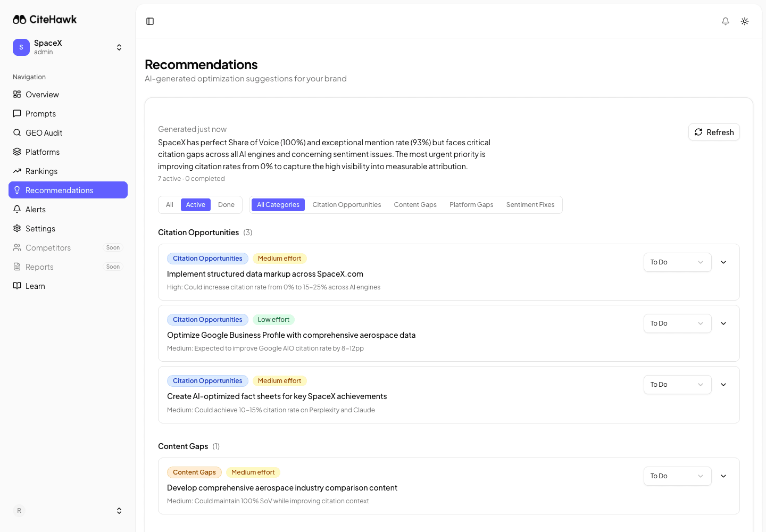
Task: Filter by Citation Opportunities category
Action: point(347,205)
